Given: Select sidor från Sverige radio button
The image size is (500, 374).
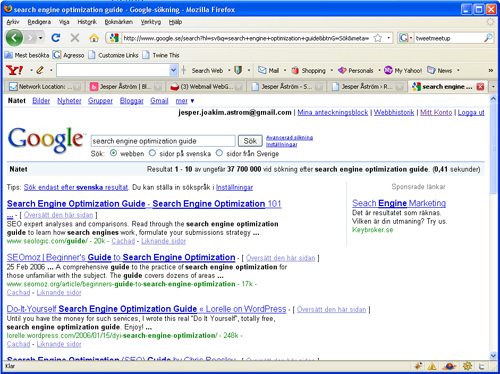Looking at the screenshot, I should (x=219, y=153).
